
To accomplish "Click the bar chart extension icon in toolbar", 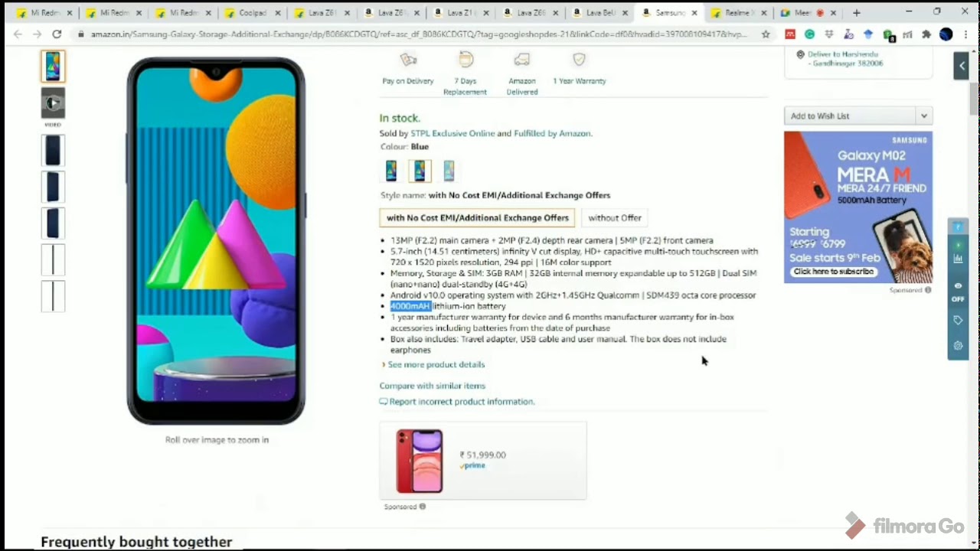I will [x=907, y=34].
